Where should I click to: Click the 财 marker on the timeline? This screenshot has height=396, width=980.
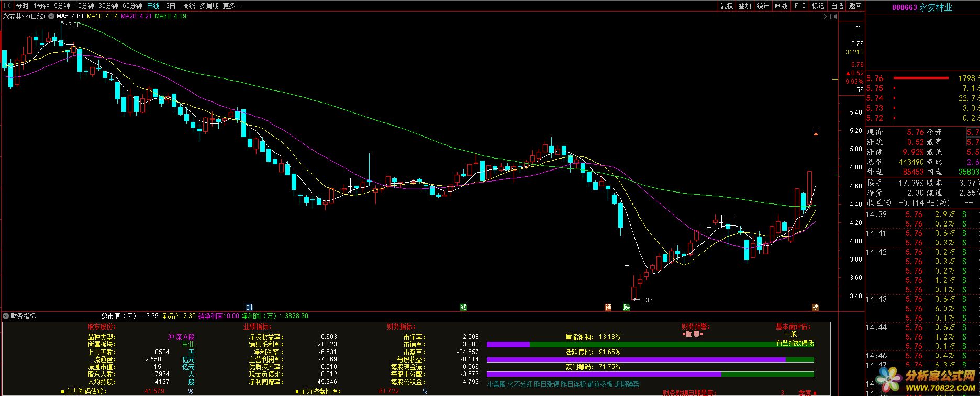tap(250, 307)
